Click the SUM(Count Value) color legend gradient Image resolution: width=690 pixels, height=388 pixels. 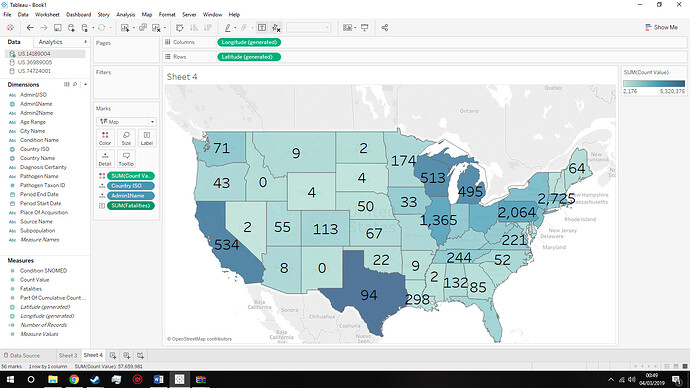pyautogui.click(x=654, y=84)
